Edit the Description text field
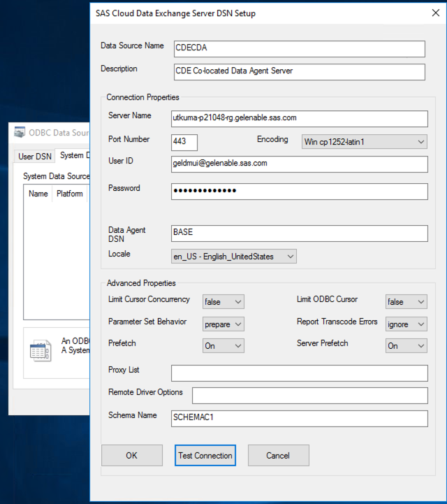The height and width of the screenshot is (504, 447). pyautogui.click(x=300, y=72)
